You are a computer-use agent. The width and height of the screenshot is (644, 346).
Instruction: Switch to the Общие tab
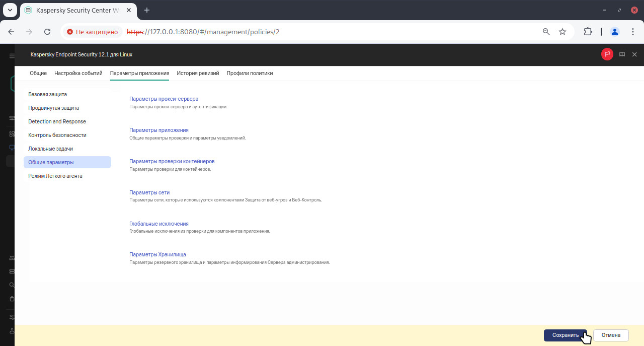click(38, 73)
